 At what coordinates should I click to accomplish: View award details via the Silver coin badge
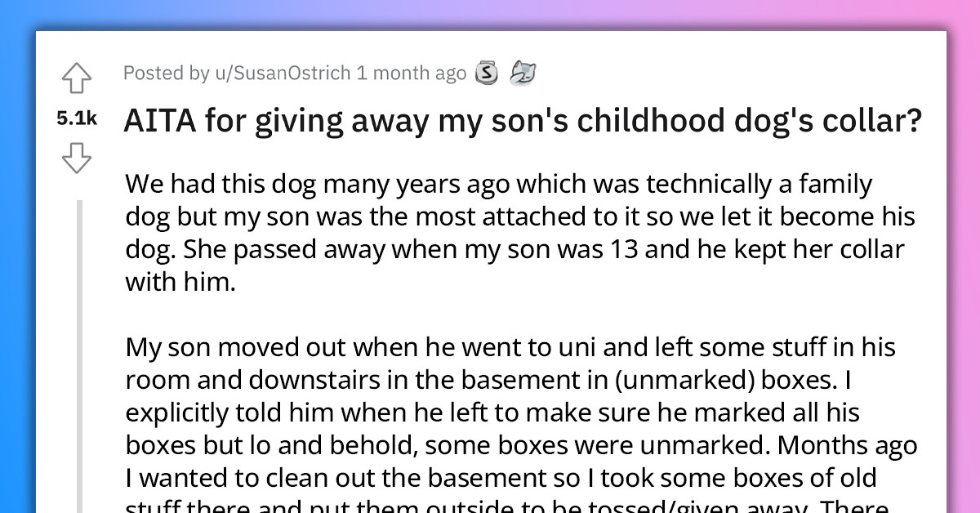[487, 73]
